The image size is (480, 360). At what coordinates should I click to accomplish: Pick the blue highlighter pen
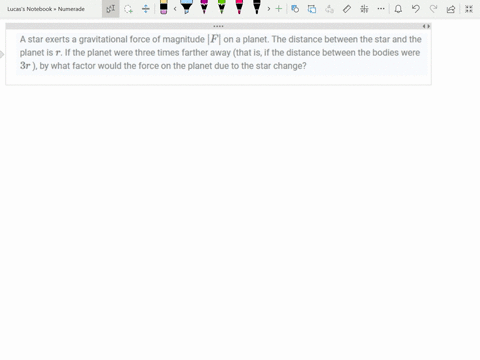[186, 7]
